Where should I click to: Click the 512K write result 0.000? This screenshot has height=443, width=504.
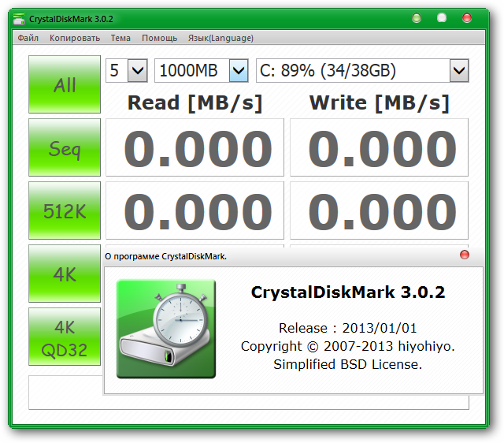(x=379, y=210)
